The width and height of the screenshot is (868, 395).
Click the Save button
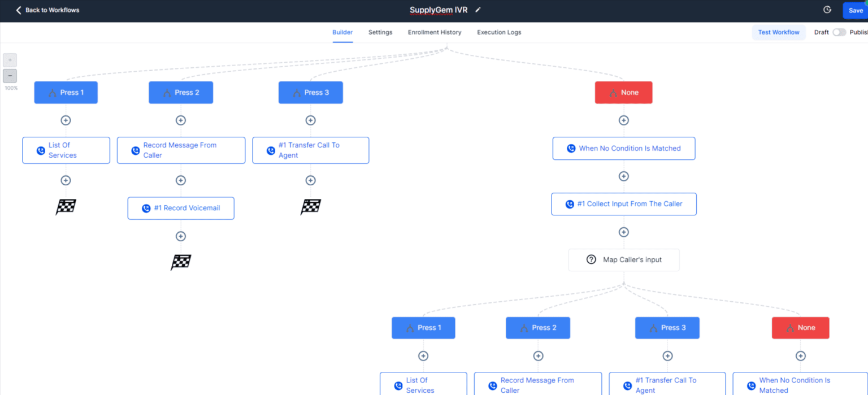pos(855,10)
